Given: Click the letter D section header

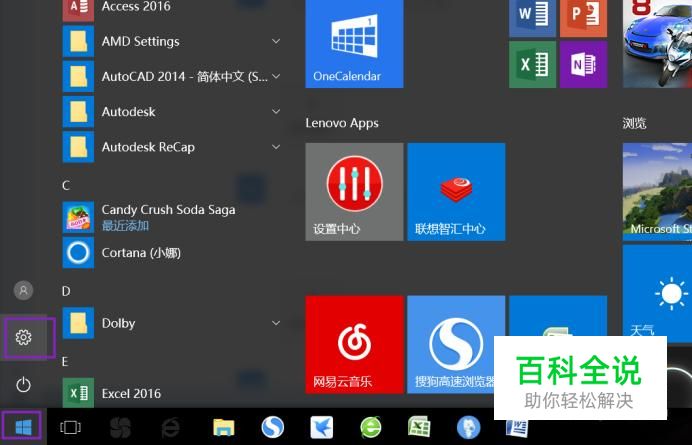Looking at the screenshot, I should 66,291.
